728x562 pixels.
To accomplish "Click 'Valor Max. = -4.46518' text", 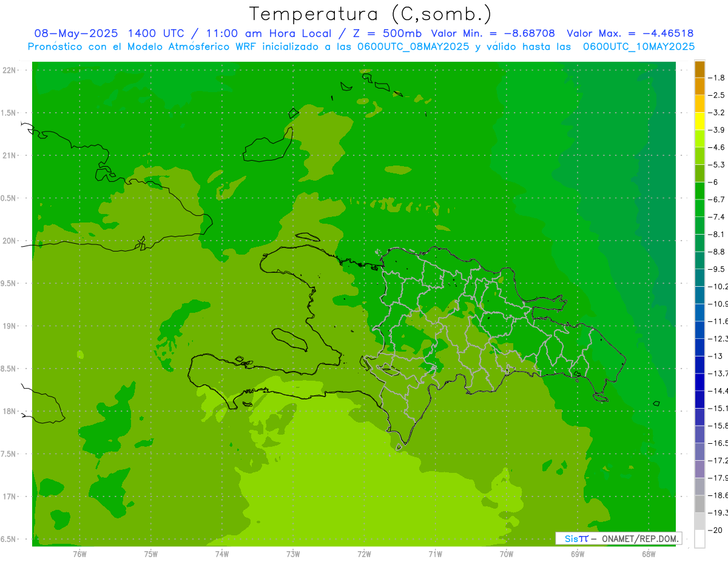I will [x=630, y=33].
